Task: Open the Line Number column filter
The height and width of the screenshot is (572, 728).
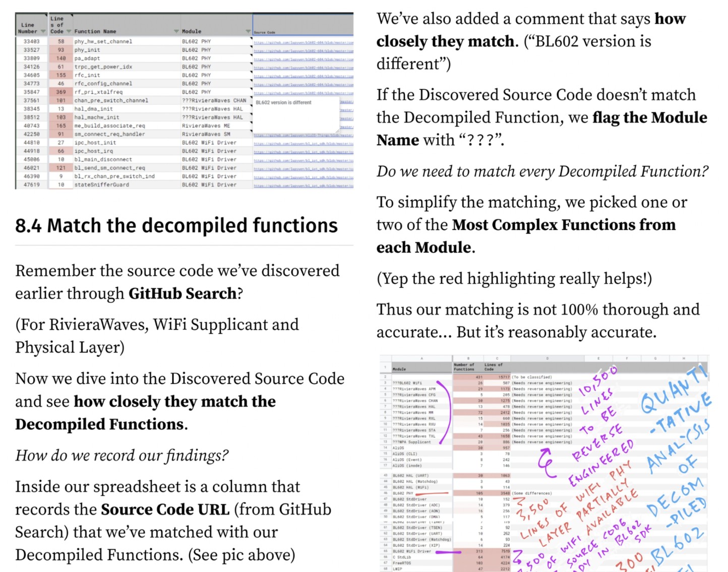Action: pyautogui.click(x=43, y=31)
